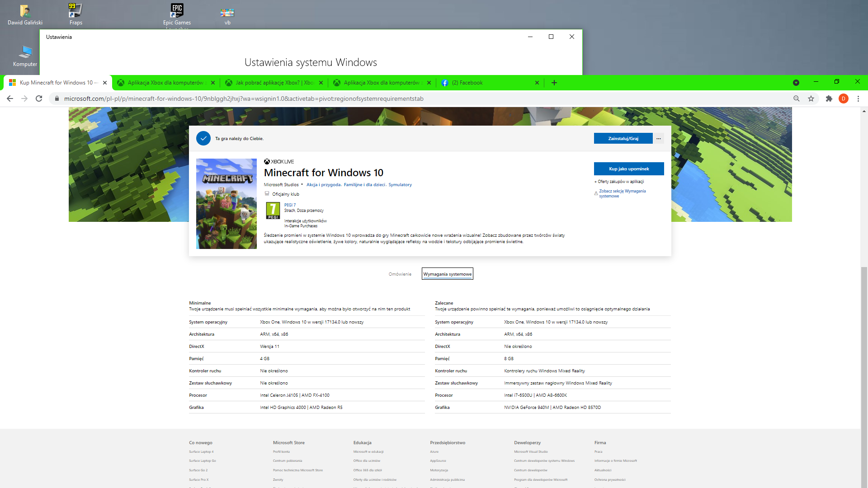Click the Facebook icon on its tab
Screen dimensions: 868x488
[x=445, y=83]
